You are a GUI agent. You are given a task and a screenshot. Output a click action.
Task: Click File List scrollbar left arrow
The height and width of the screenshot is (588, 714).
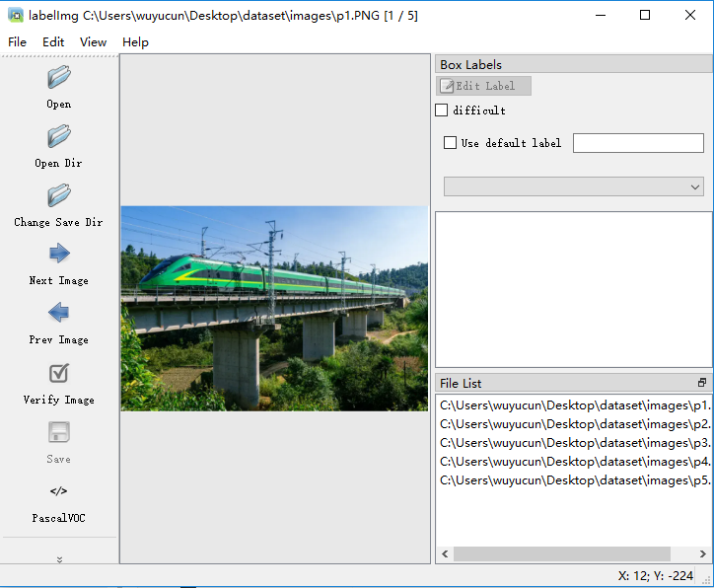pyautogui.click(x=445, y=553)
